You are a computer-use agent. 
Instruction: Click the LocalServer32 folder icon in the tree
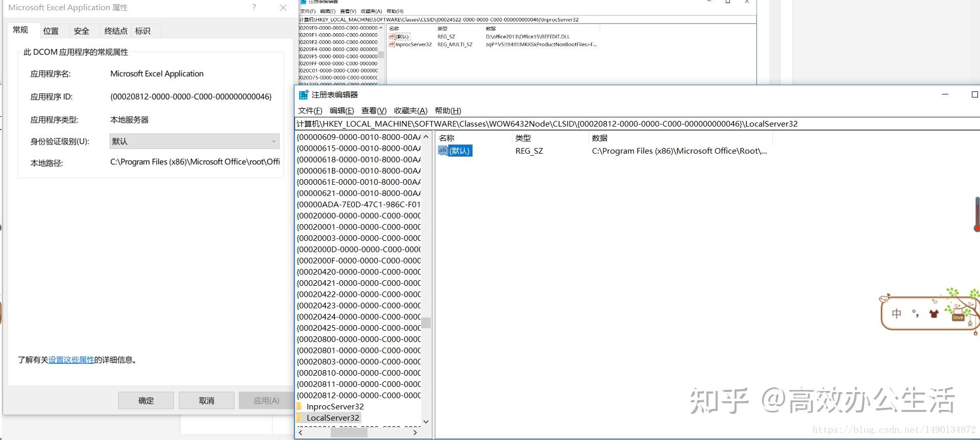[300, 418]
